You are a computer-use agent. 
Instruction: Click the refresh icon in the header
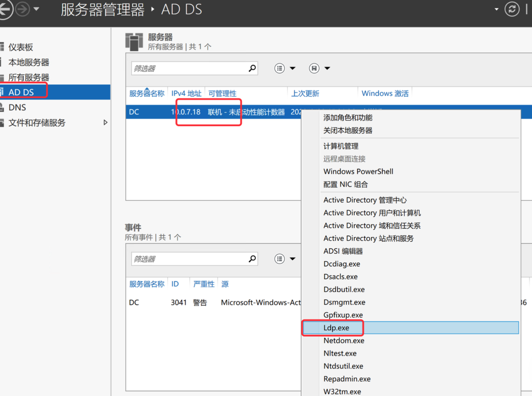511,9
